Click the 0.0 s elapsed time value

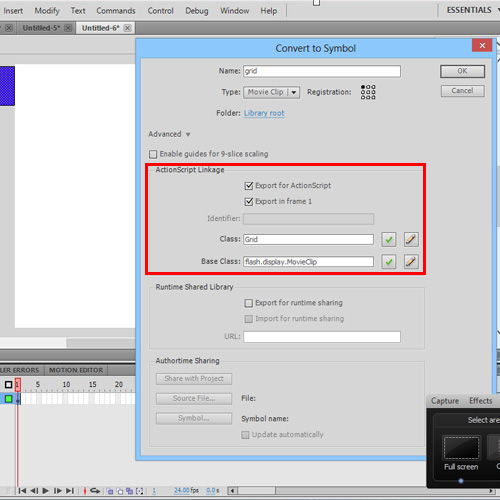click(213, 491)
